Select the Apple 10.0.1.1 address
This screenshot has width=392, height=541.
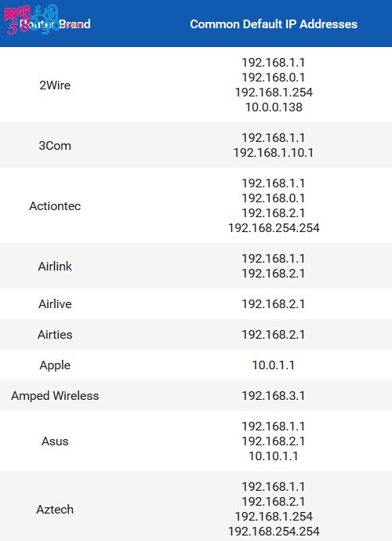[x=274, y=365]
